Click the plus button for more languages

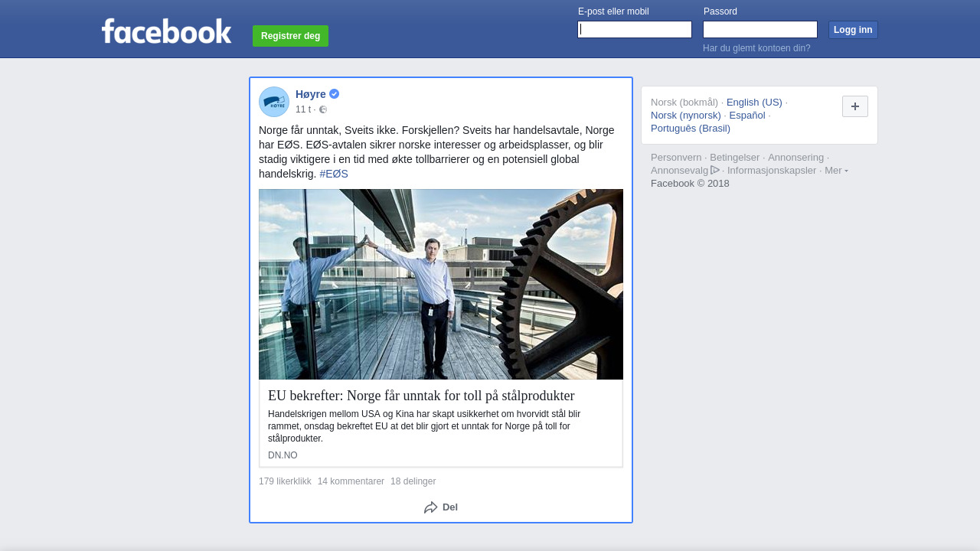(x=855, y=106)
